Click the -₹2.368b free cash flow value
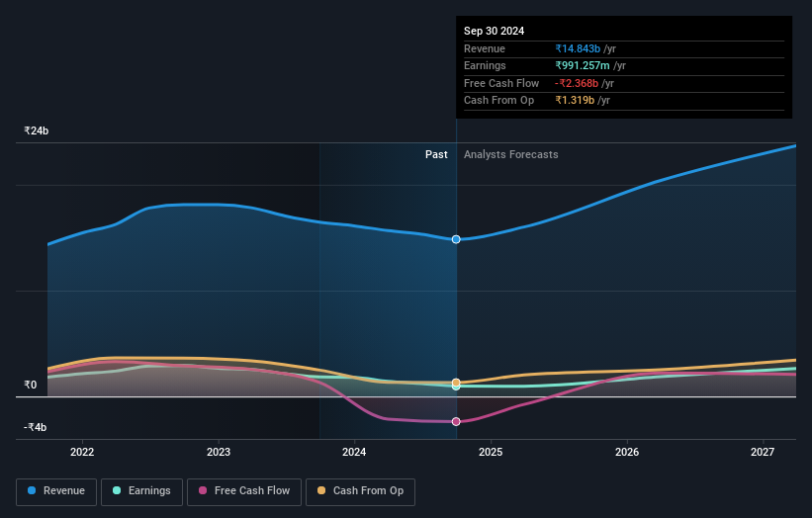812x518 pixels. pyautogui.click(x=577, y=83)
